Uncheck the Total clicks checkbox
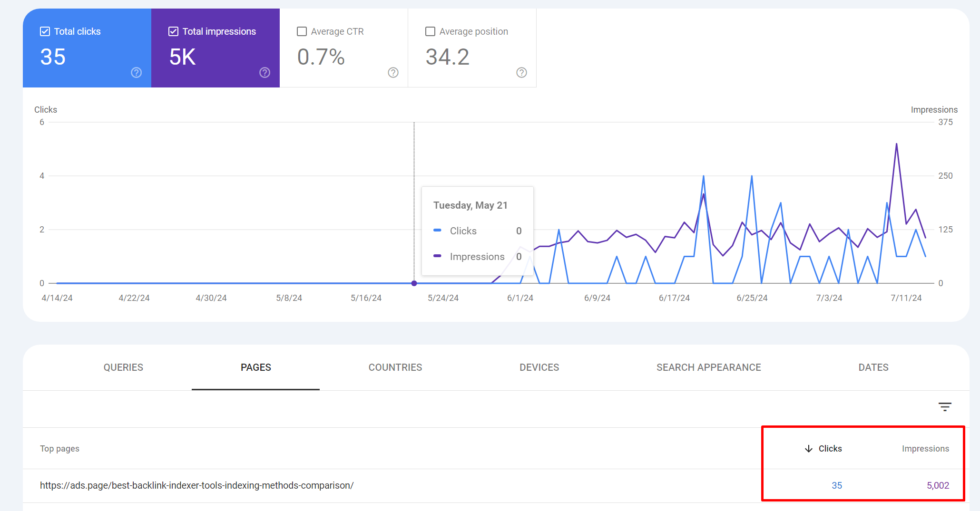This screenshot has height=511, width=980. pyautogui.click(x=45, y=31)
